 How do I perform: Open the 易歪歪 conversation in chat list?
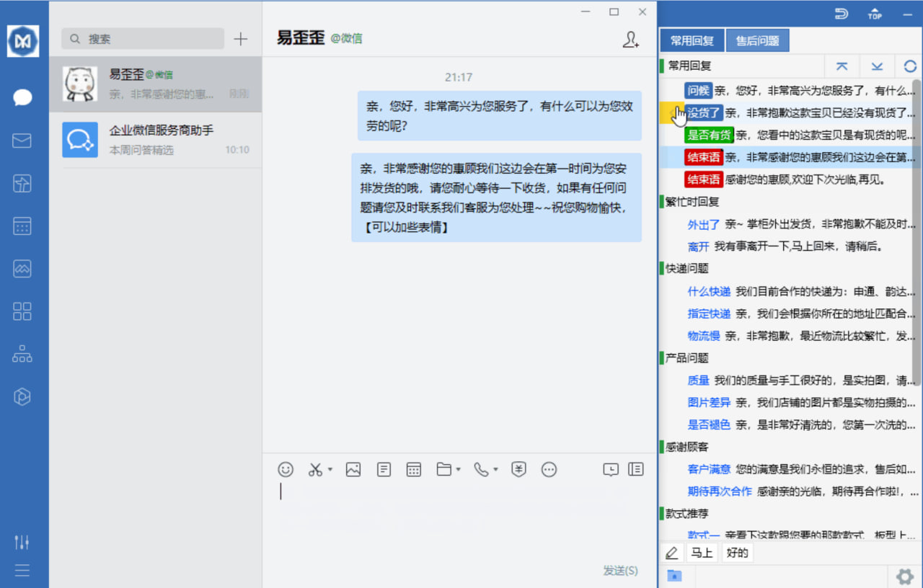point(155,84)
